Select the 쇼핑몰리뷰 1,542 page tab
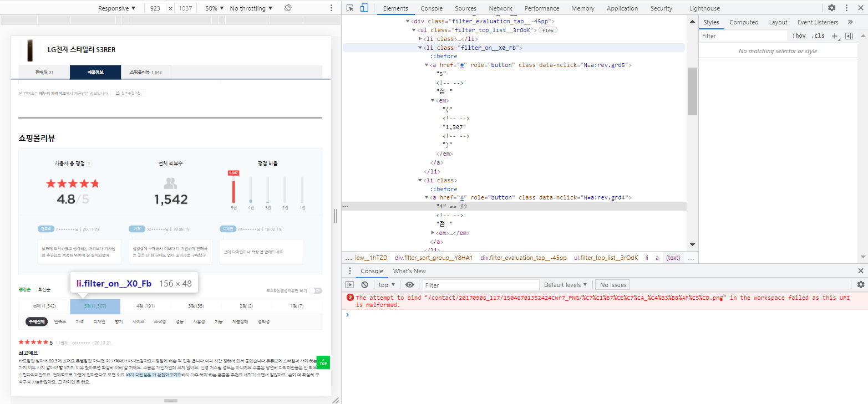868x404 pixels. [x=146, y=72]
